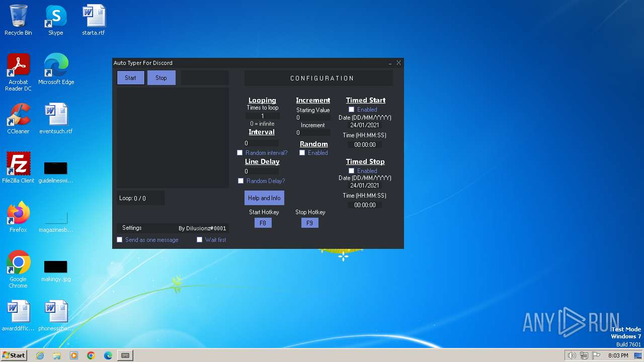Click the F8 Start Hotkey button
Screen dimensions: 644x362
pyautogui.click(x=263, y=223)
